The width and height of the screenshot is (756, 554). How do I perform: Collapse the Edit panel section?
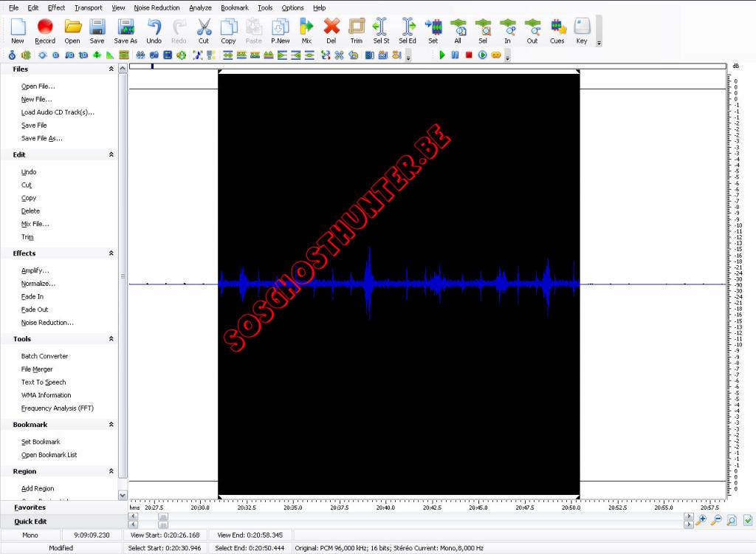[x=111, y=154]
